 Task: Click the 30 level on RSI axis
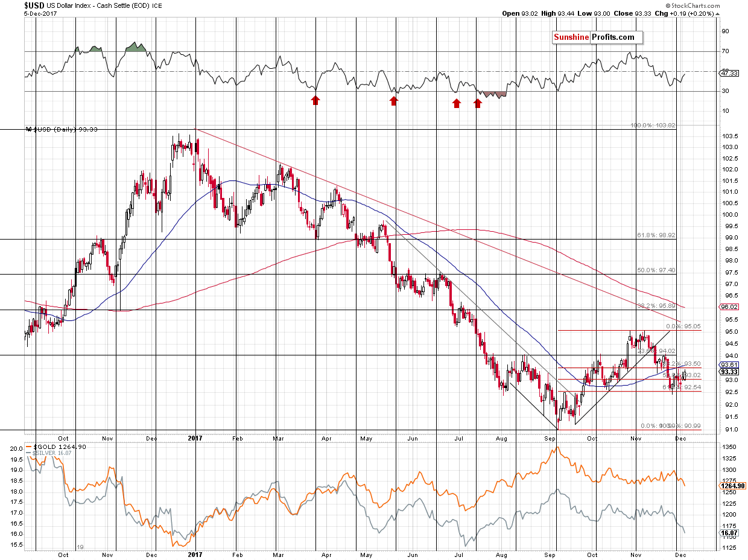726,91
